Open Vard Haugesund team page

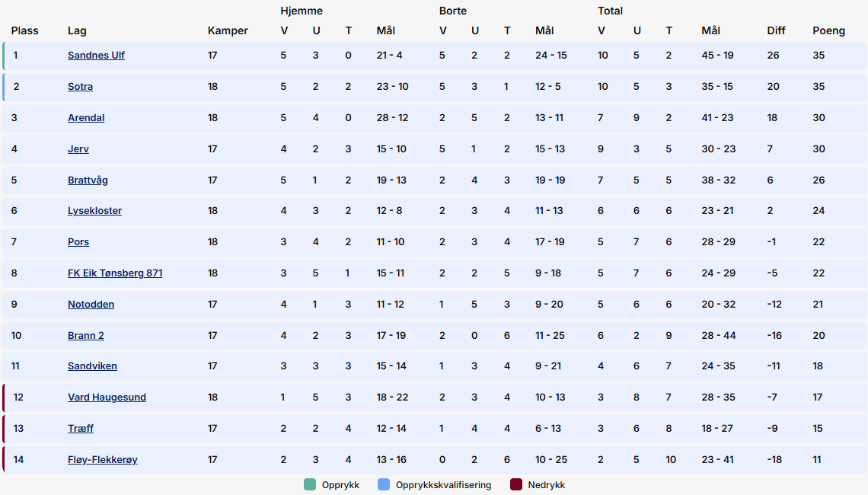107,398
